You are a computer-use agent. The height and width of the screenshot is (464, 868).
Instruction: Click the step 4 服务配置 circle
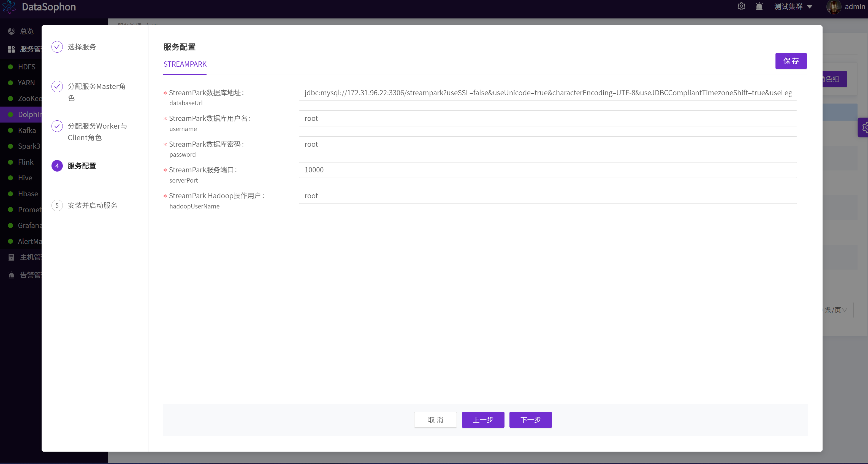tap(57, 165)
